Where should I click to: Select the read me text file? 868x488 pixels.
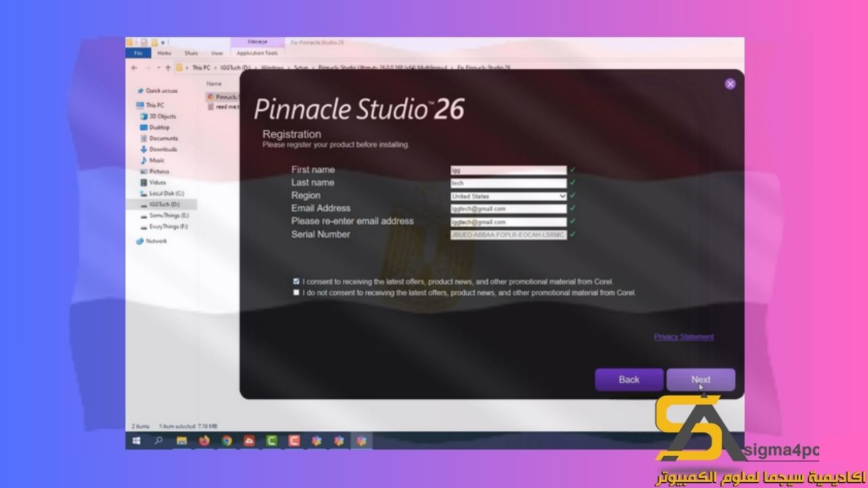[224, 106]
